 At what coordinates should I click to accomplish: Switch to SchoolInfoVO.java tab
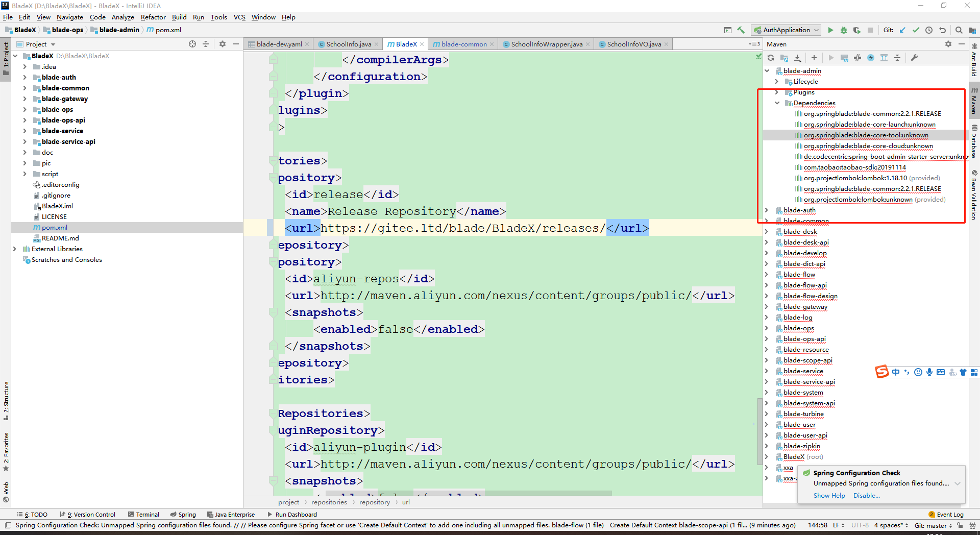coord(633,44)
